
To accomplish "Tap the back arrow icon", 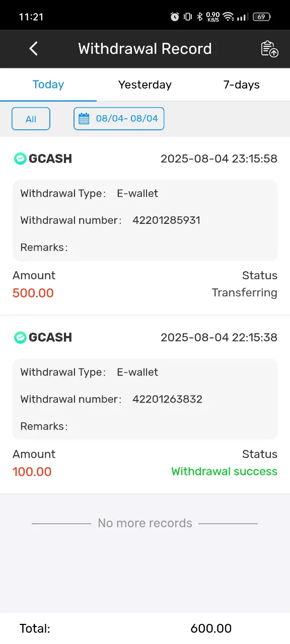I will [x=34, y=49].
